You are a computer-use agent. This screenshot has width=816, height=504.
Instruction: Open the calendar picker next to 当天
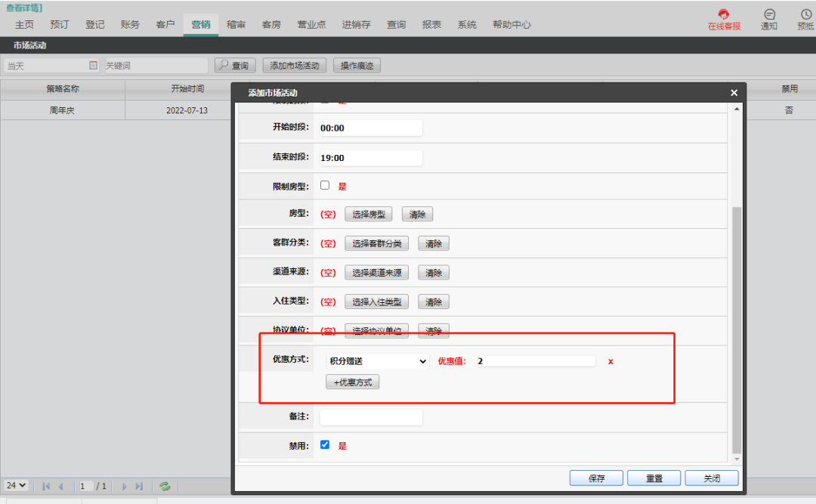pos(93,65)
